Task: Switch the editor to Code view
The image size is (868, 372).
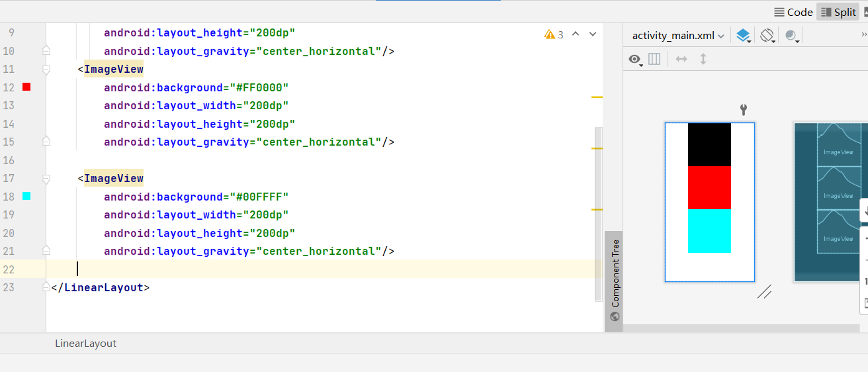Action: (x=793, y=12)
